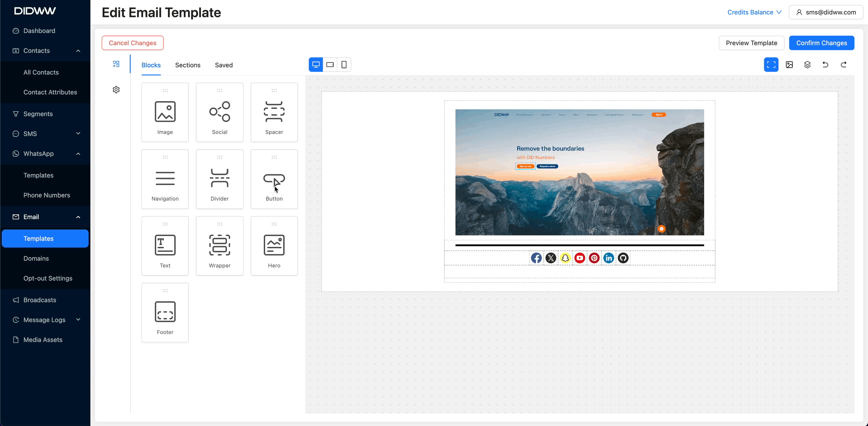The width and height of the screenshot is (868, 426).
Task: Select the Image block icon
Action: click(x=165, y=112)
